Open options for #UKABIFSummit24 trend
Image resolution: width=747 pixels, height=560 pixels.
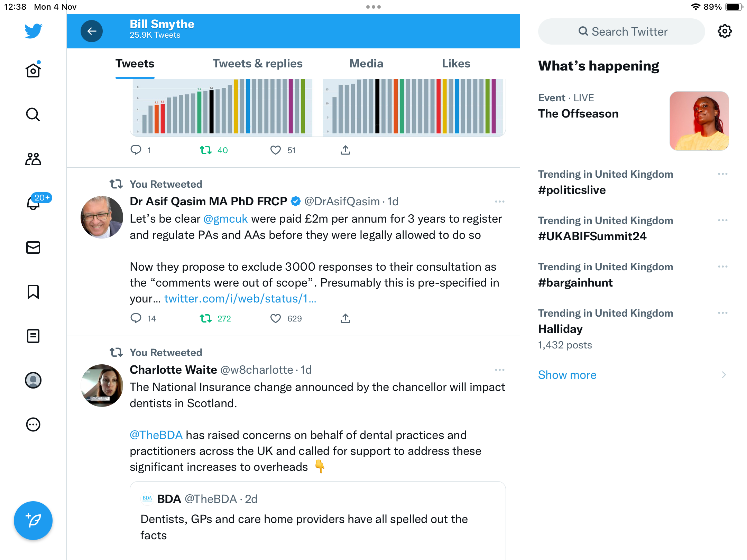click(x=723, y=220)
